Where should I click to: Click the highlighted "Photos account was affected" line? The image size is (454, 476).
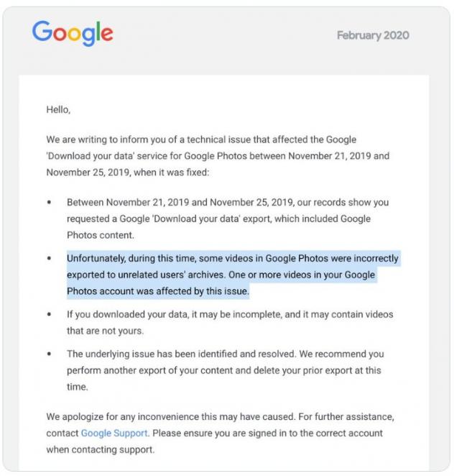click(x=158, y=291)
